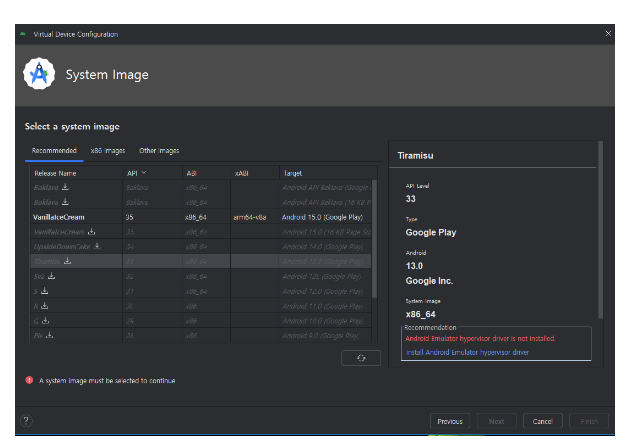This screenshot has height=444, width=632.
Task: Download the UpsideDownCake system image
Action: click(x=97, y=246)
